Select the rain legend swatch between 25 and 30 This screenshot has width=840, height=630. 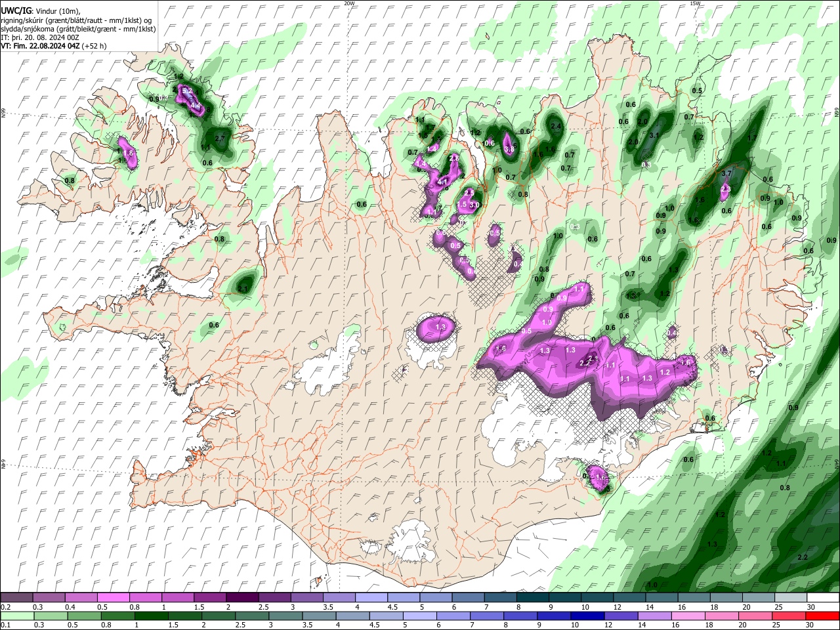(789, 616)
